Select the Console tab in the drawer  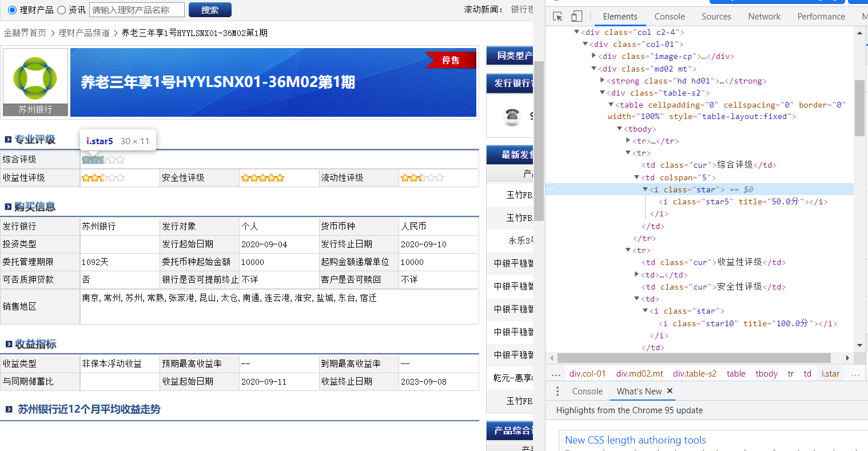point(587,391)
